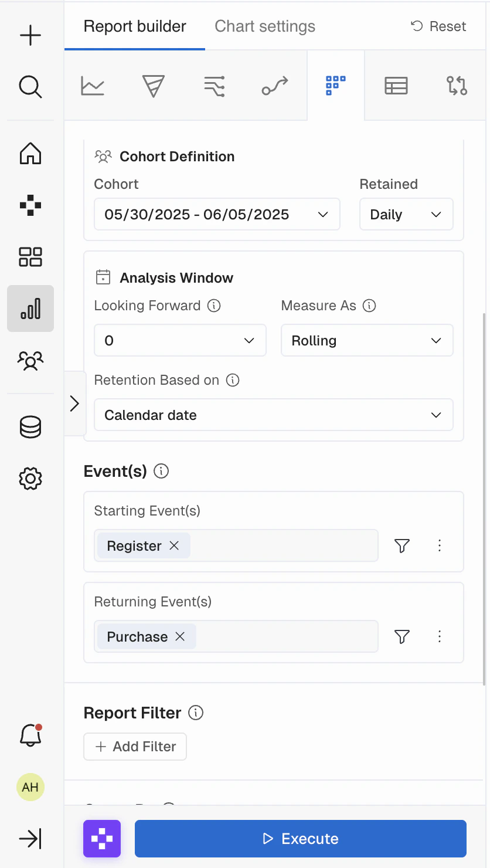Select the table report type icon
490x868 pixels.
(x=396, y=86)
